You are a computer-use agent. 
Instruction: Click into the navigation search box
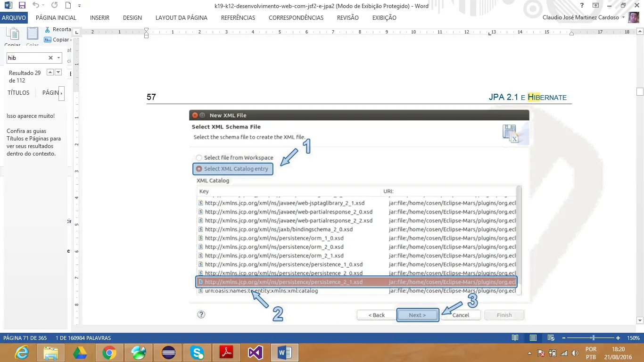(27, 58)
